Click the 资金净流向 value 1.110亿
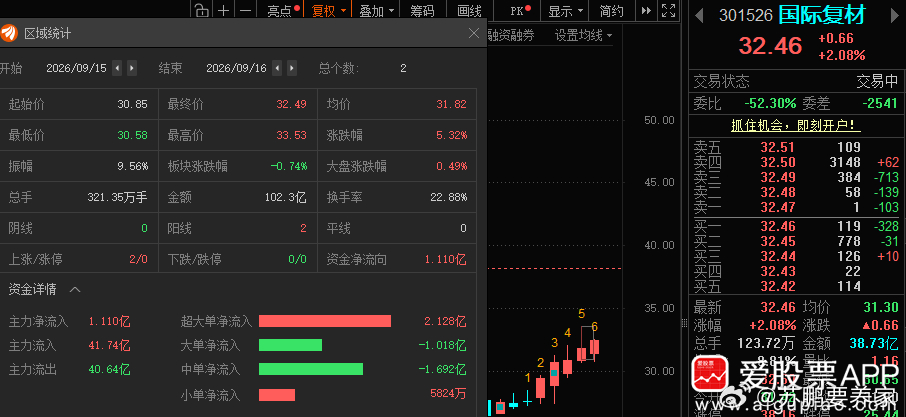 pyautogui.click(x=445, y=259)
